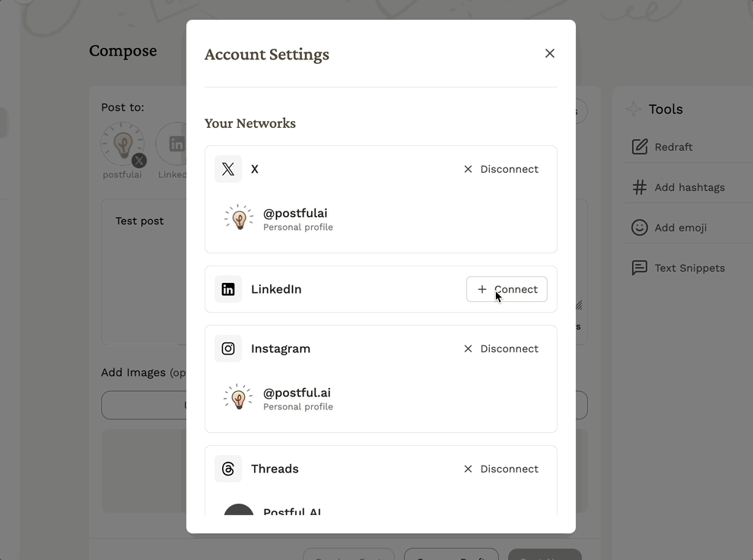Open the Redraft tool
753x560 pixels.
point(673,147)
